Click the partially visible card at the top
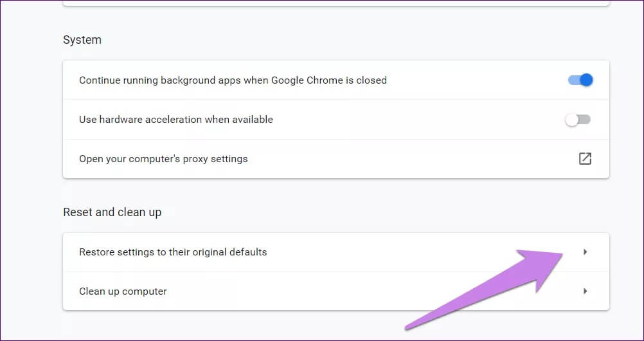This screenshot has height=341, width=644. (335, 3)
